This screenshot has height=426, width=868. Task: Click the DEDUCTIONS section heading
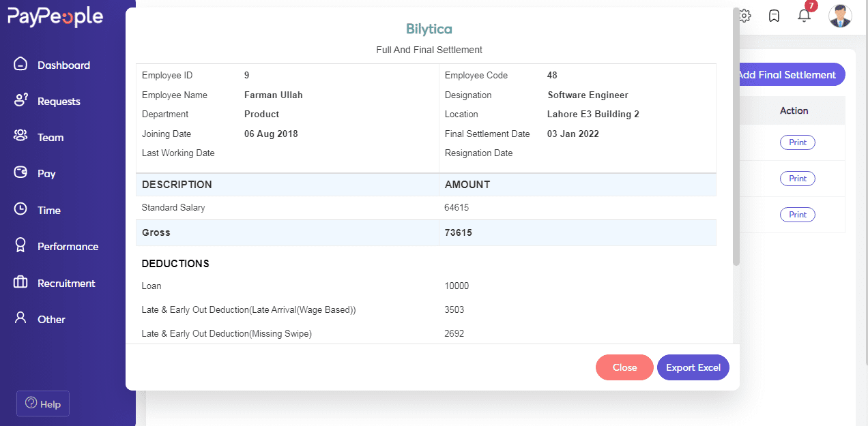(175, 263)
